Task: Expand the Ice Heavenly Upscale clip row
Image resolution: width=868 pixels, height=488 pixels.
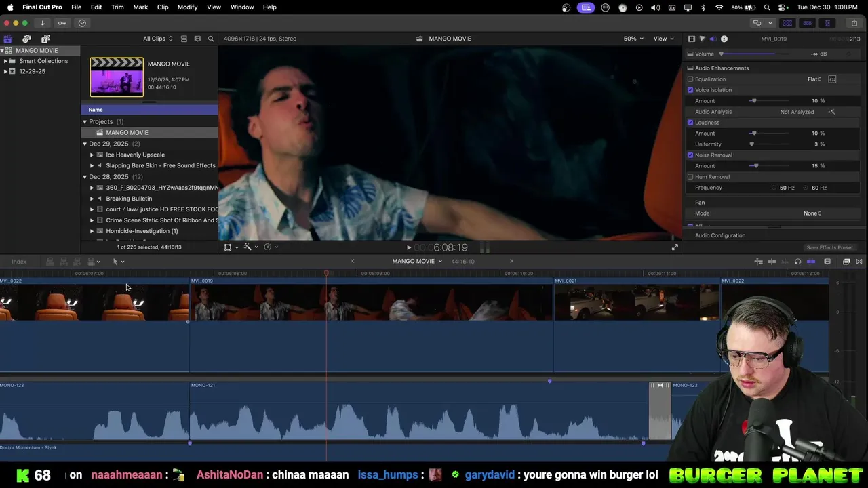Action: [92, 155]
